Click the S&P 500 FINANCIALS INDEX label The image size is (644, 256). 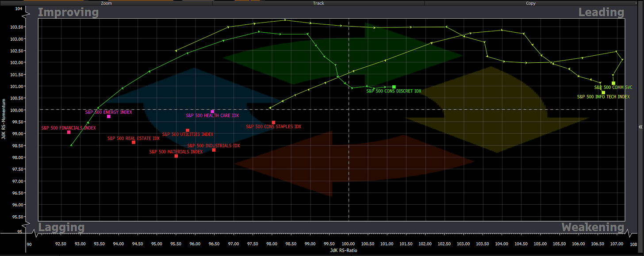(x=69, y=128)
